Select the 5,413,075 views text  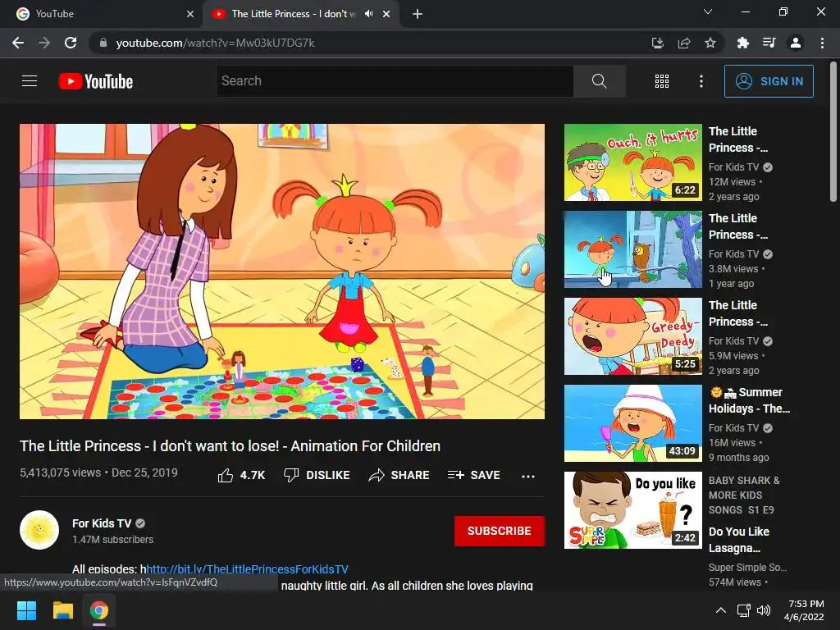click(x=60, y=472)
